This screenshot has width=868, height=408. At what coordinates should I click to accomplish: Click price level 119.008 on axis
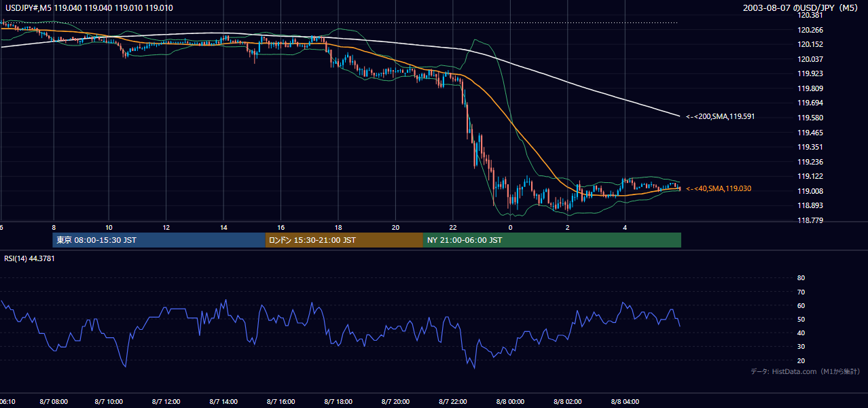[810, 191]
